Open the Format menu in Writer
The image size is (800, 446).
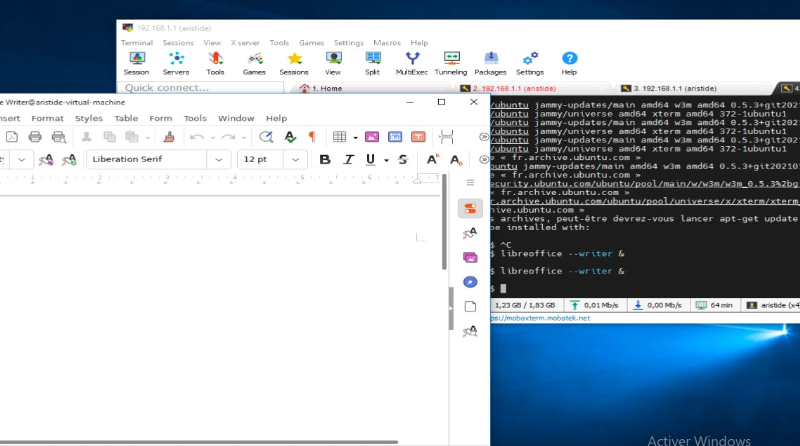47,118
